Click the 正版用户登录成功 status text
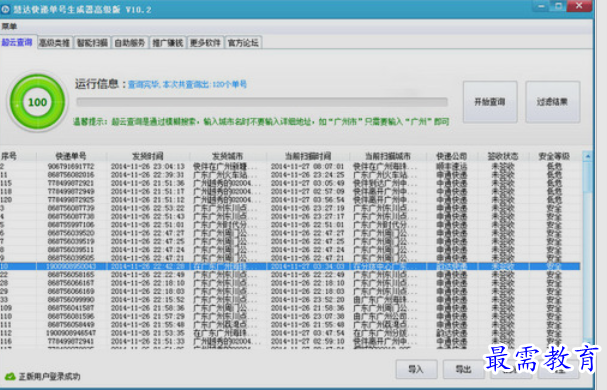The width and height of the screenshot is (607, 390). (50, 376)
